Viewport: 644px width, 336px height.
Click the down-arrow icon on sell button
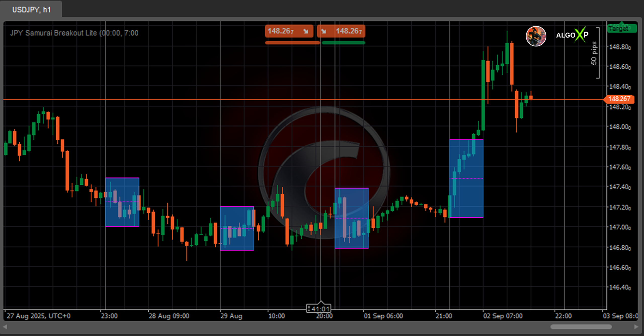point(306,31)
